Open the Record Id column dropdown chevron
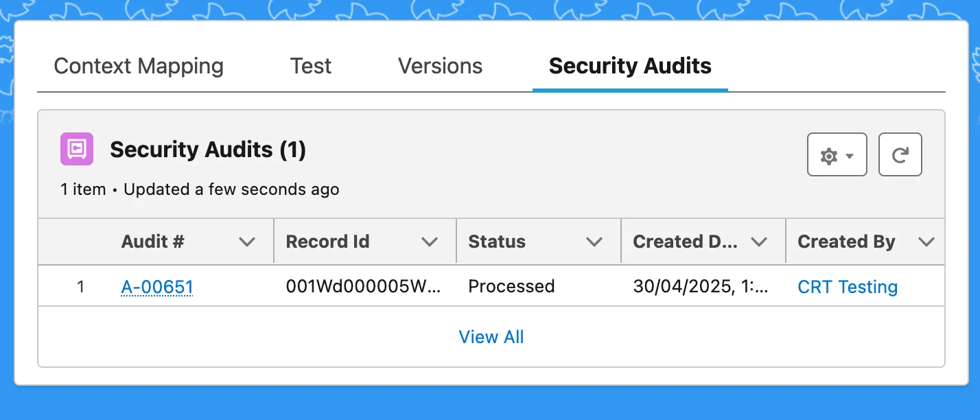 (430, 242)
